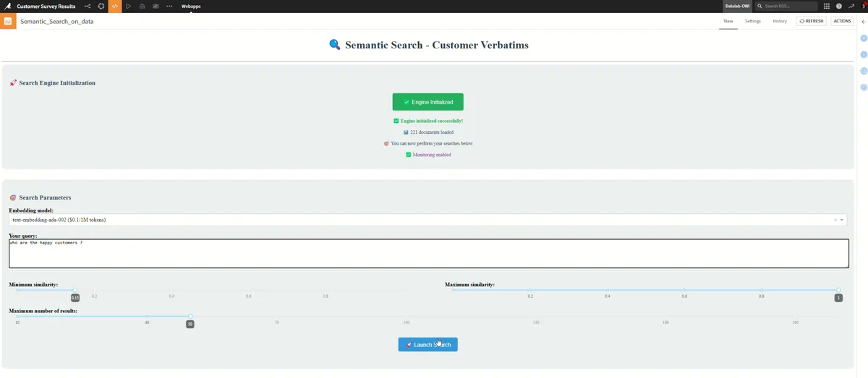Open the user profile avatar

[x=864, y=6]
